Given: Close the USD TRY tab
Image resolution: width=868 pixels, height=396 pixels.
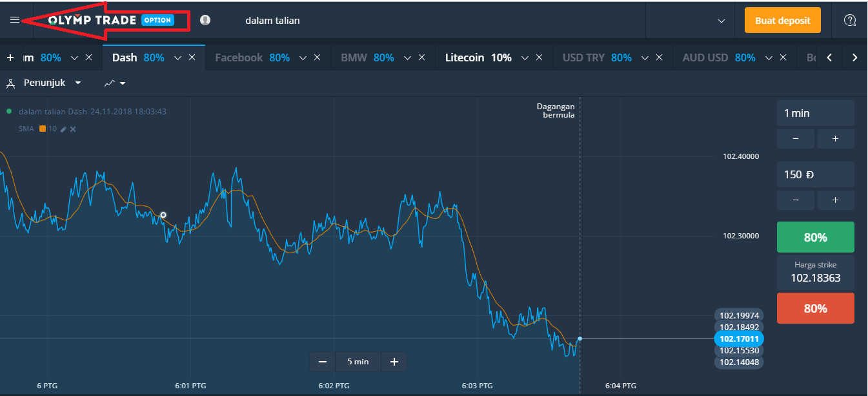Looking at the screenshot, I should pos(660,57).
